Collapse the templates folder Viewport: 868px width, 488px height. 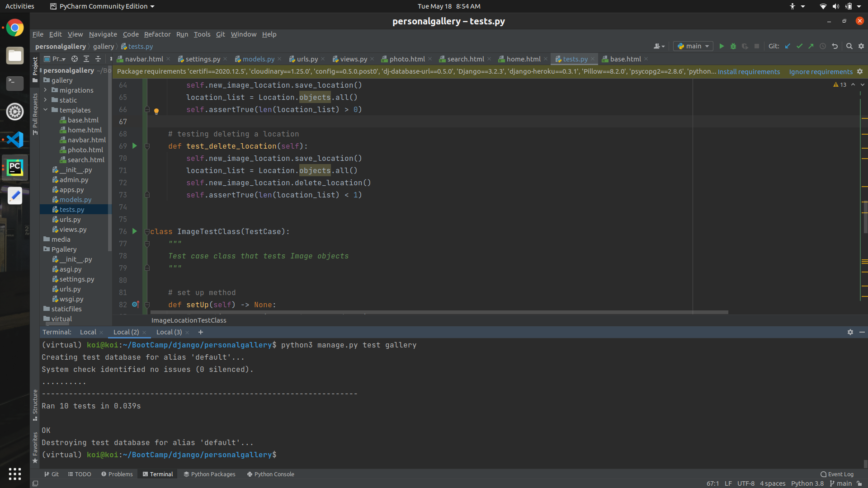45,110
